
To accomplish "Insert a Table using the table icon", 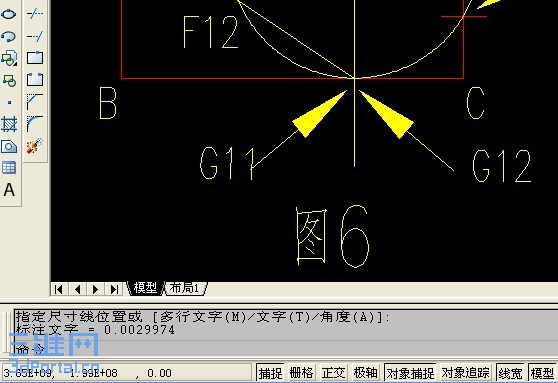I will click(9, 168).
